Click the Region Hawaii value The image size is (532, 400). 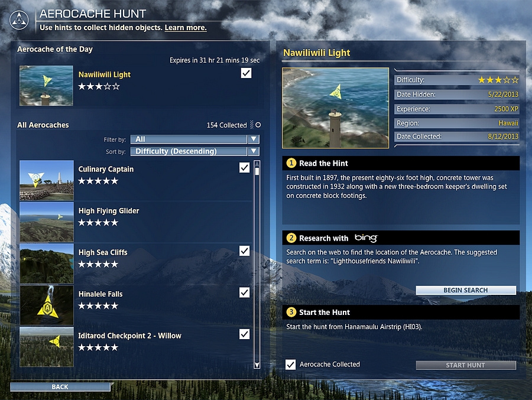508,123
